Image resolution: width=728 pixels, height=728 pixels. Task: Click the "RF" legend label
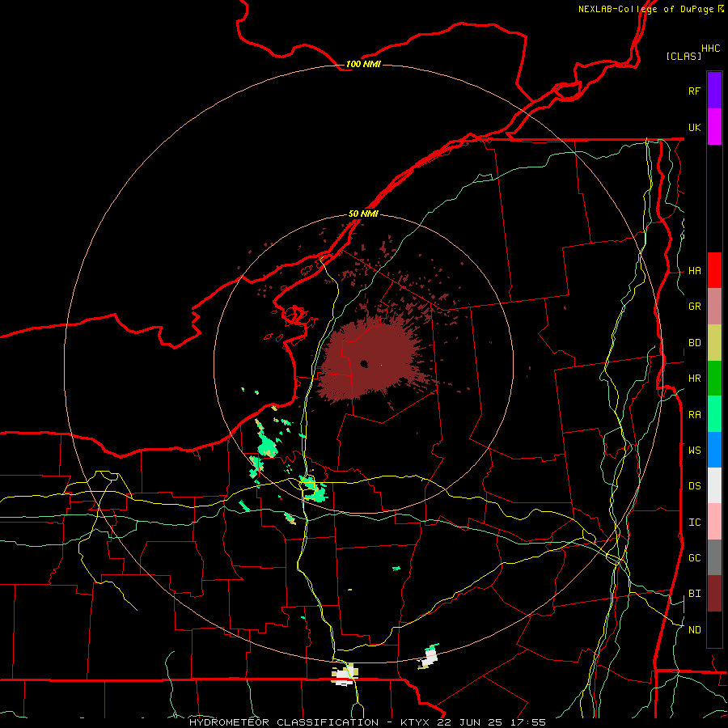coord(694,91)
